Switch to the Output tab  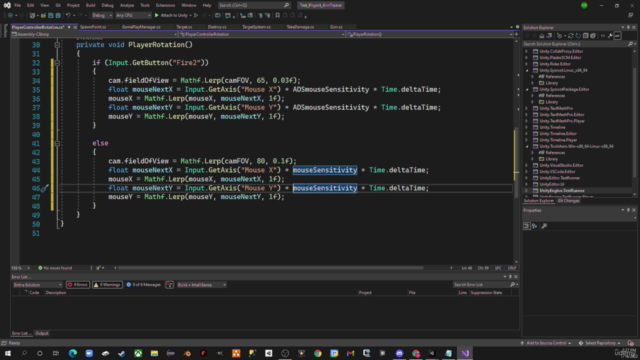[42, 333]
